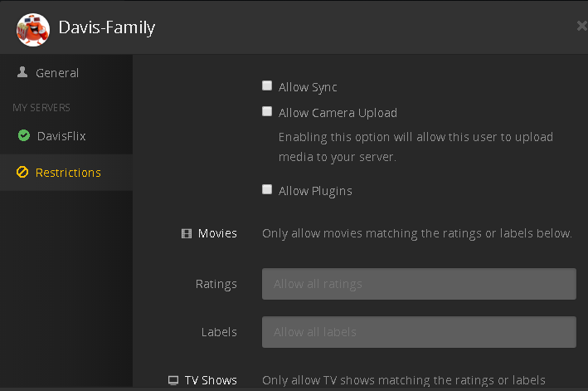This screenshot has height=391, width=588.
Task: Click the Allow Plugins label text
Action: [x=315, y=191]
